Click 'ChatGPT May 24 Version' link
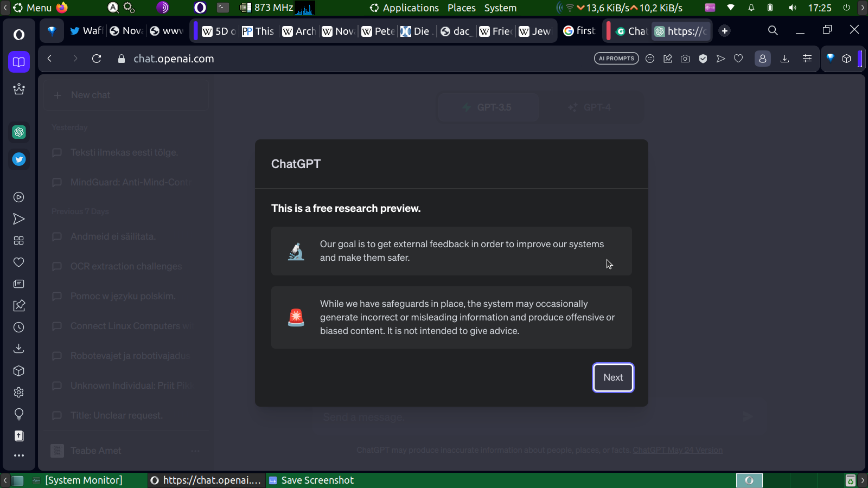Viewport: 868px width, 488px height. 678,450
